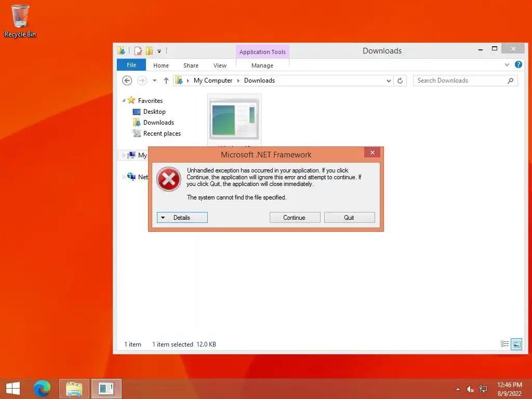Open Recent places in navigation pane
Viewport: 532px width, 399px height.
coord(162,134)
